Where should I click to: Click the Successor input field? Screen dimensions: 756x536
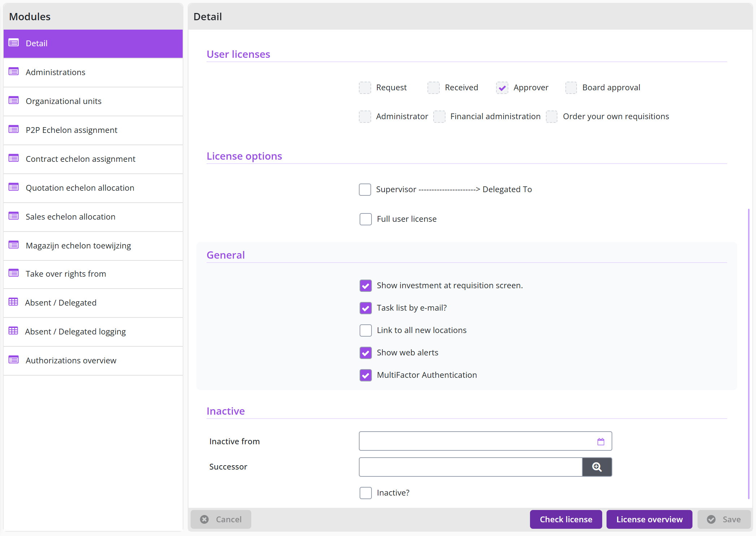click(x=470, y=467)
